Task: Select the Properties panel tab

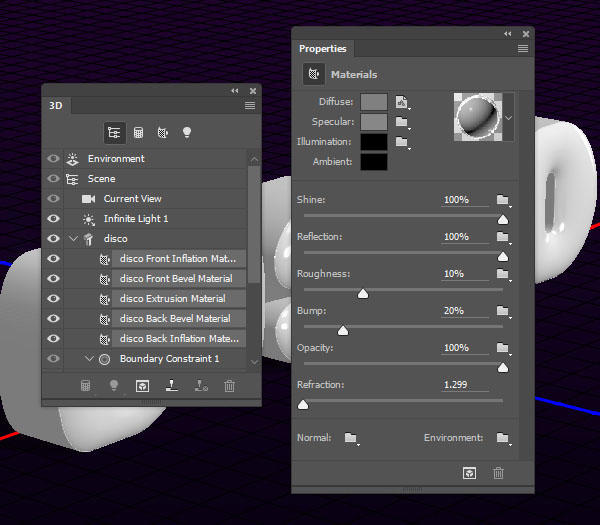Action: (x=323, y=49)
